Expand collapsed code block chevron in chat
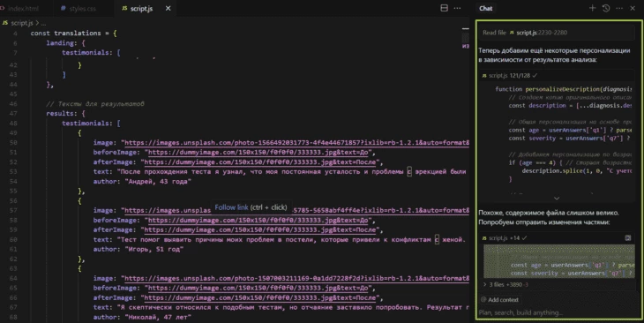 (x=557, y=198)
